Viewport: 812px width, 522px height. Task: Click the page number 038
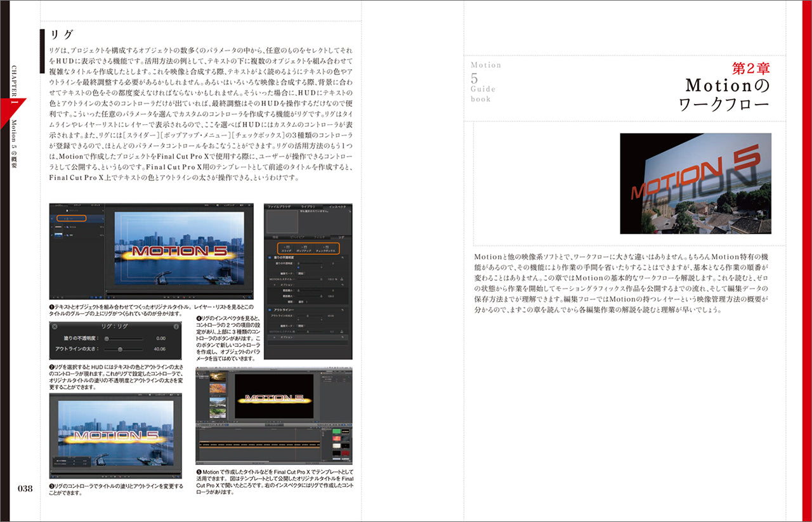pos(25,488)
